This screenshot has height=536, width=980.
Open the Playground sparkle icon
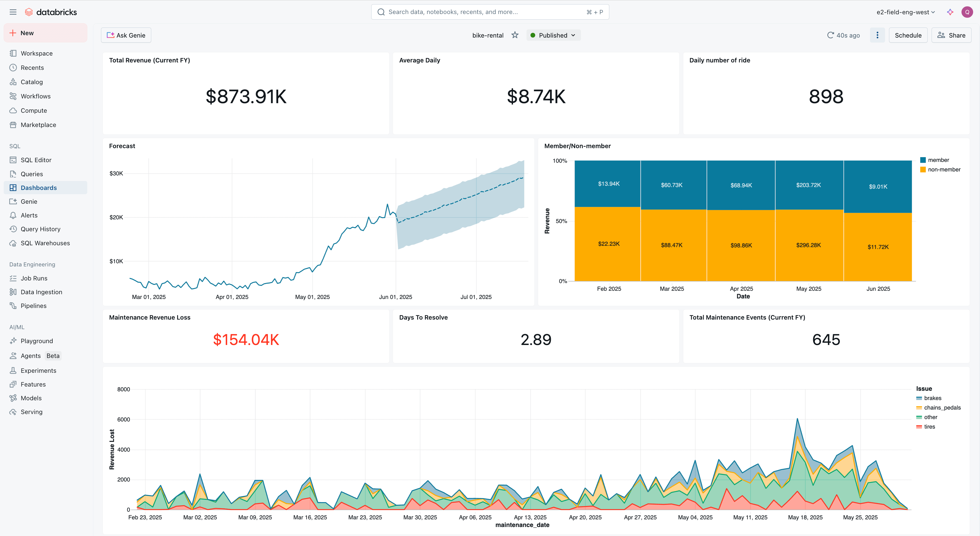(x=13, y=341)
